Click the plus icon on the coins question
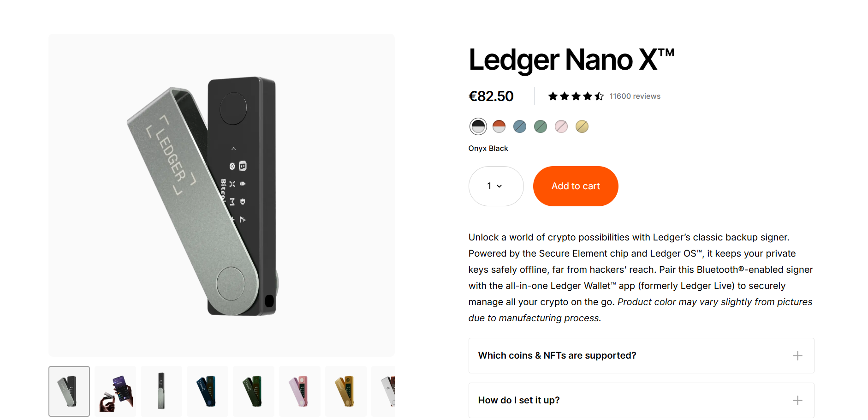 pyautogui.click(x=797, y=355)
